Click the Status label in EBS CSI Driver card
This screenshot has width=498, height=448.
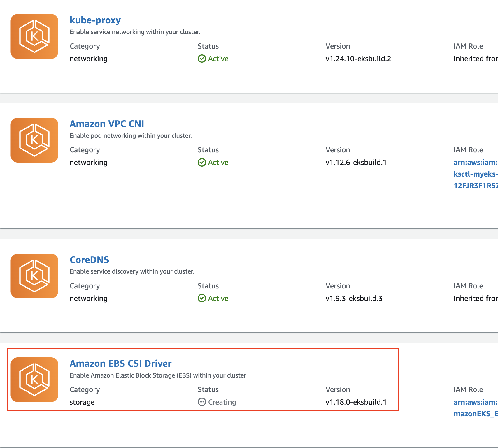(208, 390)
